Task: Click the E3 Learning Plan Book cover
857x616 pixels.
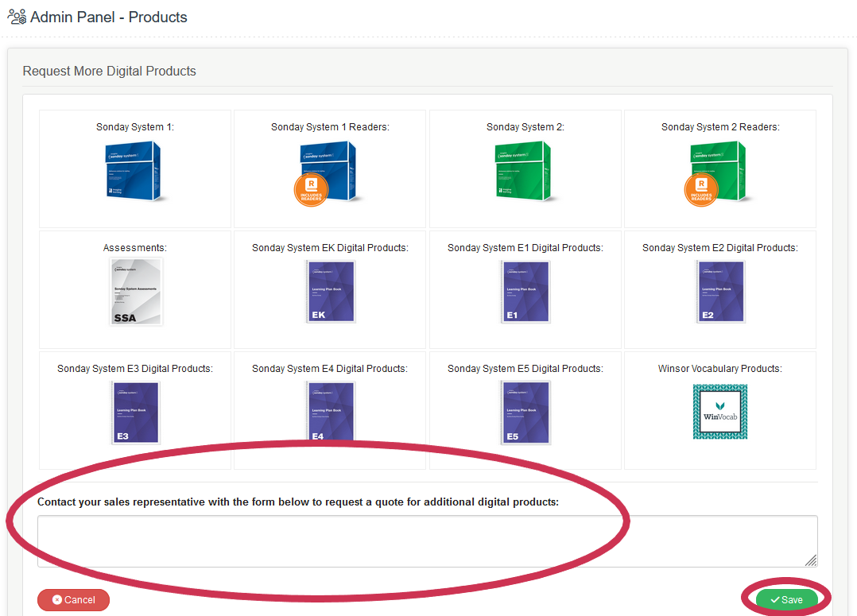Action: (x=135, y=413)
